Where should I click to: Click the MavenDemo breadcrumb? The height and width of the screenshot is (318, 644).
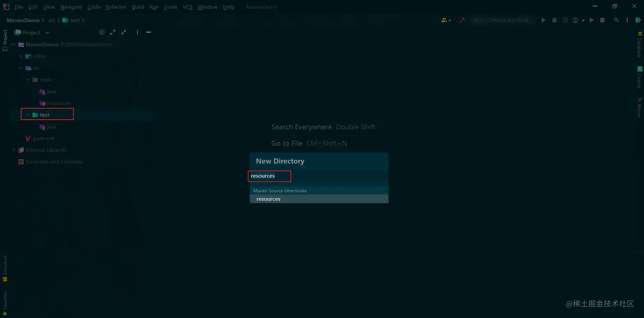click(23, 20)
